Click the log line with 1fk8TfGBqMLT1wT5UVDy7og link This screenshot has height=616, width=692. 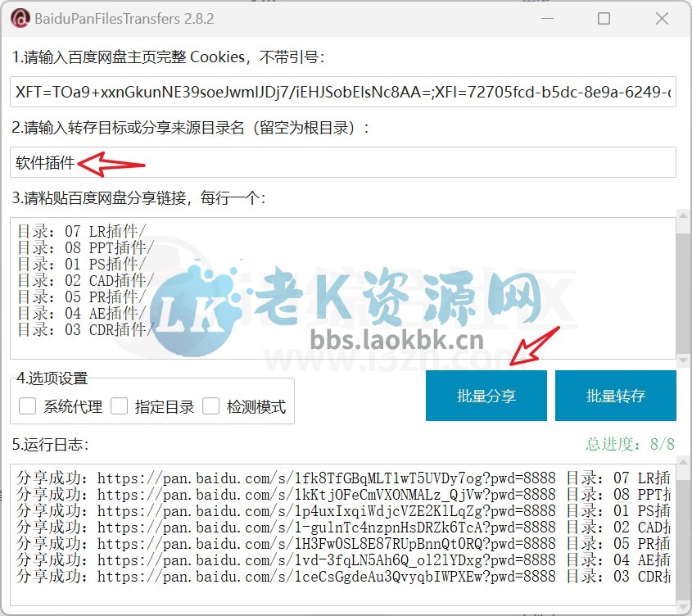pos(343,478)
